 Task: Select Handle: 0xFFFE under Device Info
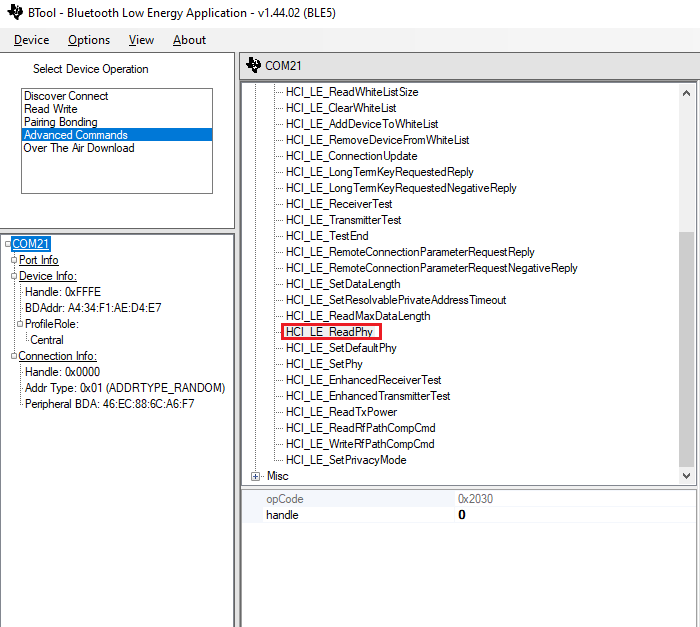63,292
